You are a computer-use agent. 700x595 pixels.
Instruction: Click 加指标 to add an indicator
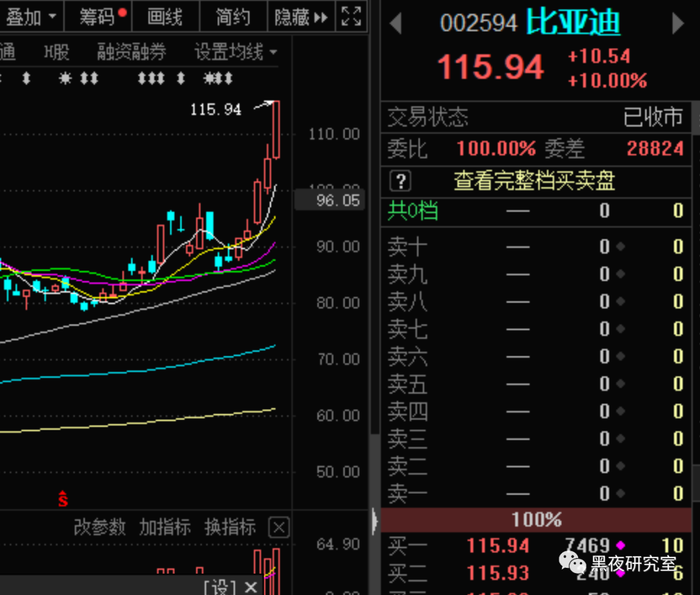[165, 527]
